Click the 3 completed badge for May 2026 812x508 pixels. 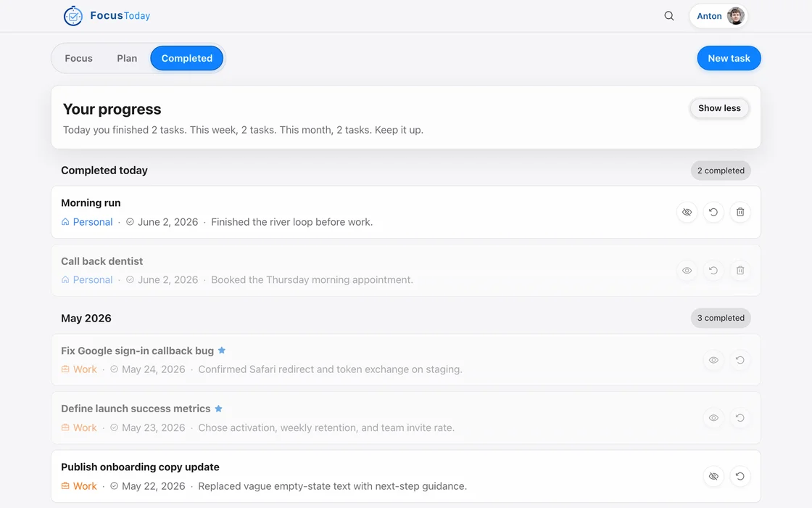pos(721,318)
